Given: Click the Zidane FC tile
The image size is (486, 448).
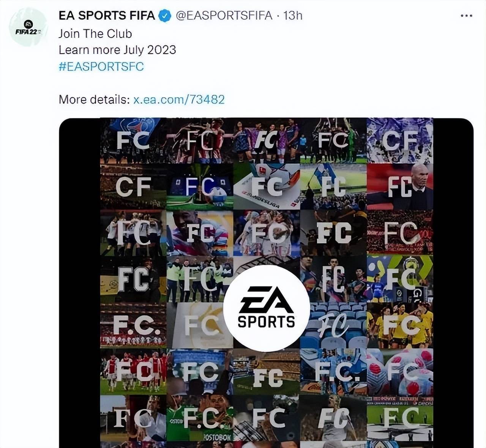Looking at the screenshot, I should tap(400, 187).
